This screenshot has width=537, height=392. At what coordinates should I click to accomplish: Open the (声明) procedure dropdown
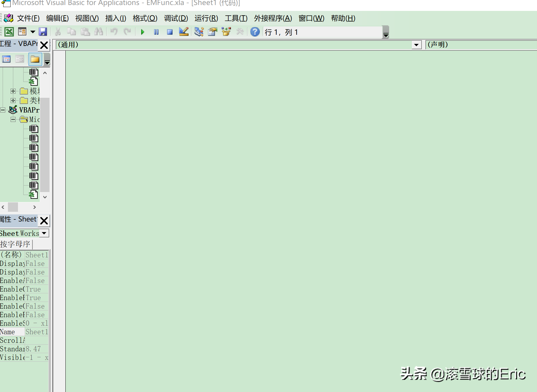481,45
